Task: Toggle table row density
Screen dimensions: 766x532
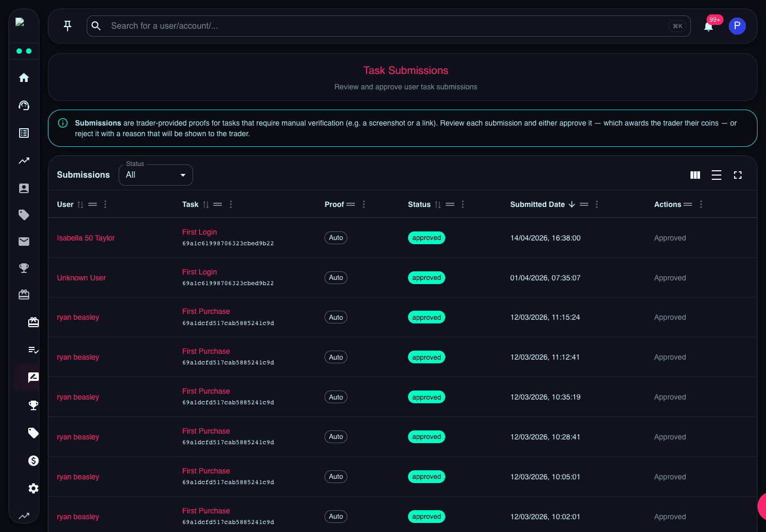Action: (717, 175)
